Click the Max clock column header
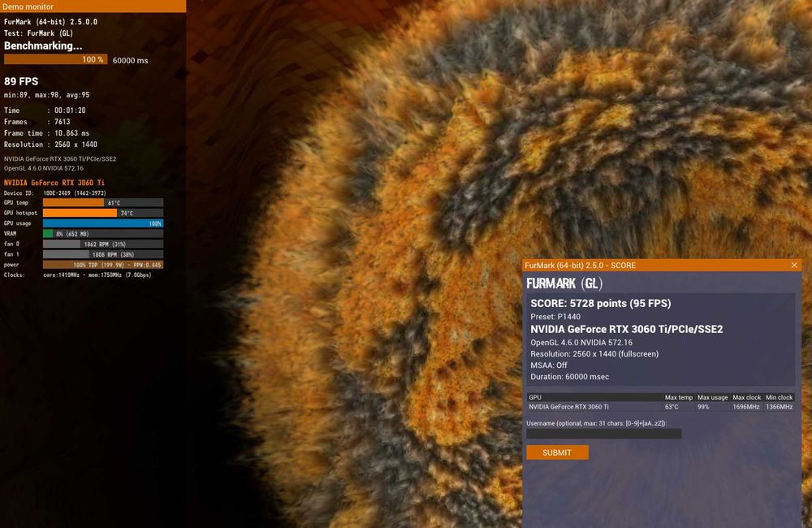This screenshot has height=528, width=812. 747,397
